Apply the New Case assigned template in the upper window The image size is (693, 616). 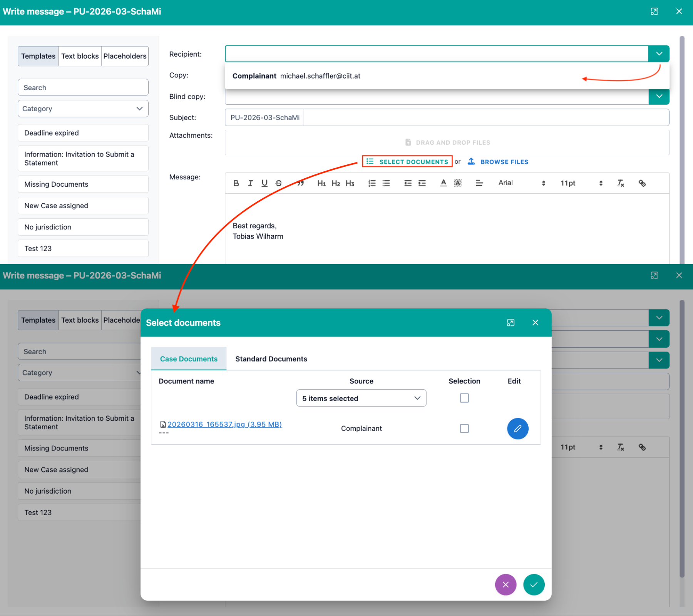pyautogui.click(x=83, y=206)
